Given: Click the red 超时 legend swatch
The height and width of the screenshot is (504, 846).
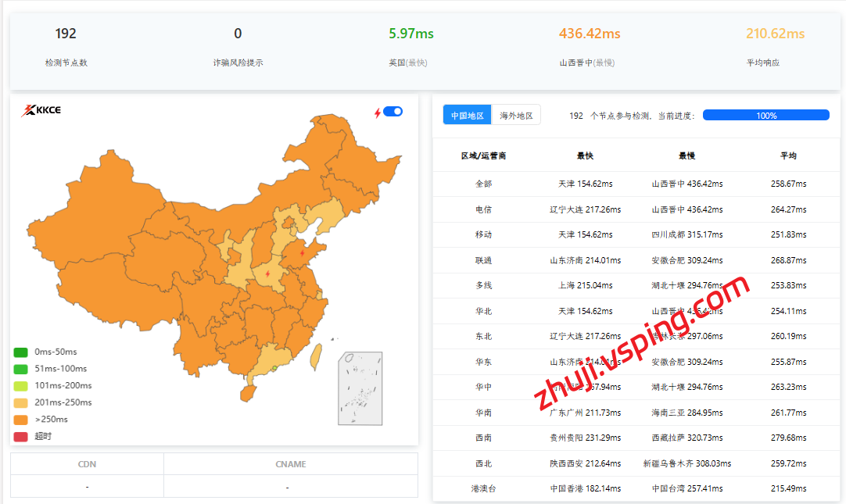Looking at the screenshot, I should tap(21, 437).
